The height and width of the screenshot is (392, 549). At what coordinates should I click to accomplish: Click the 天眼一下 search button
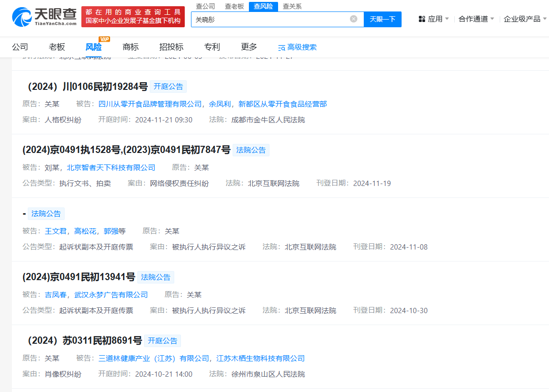(383, 19)
